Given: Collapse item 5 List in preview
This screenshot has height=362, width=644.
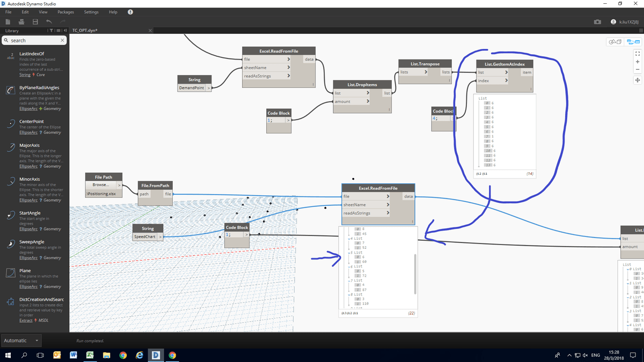Looking at the screenshot, I should click(x=350, y=252).
